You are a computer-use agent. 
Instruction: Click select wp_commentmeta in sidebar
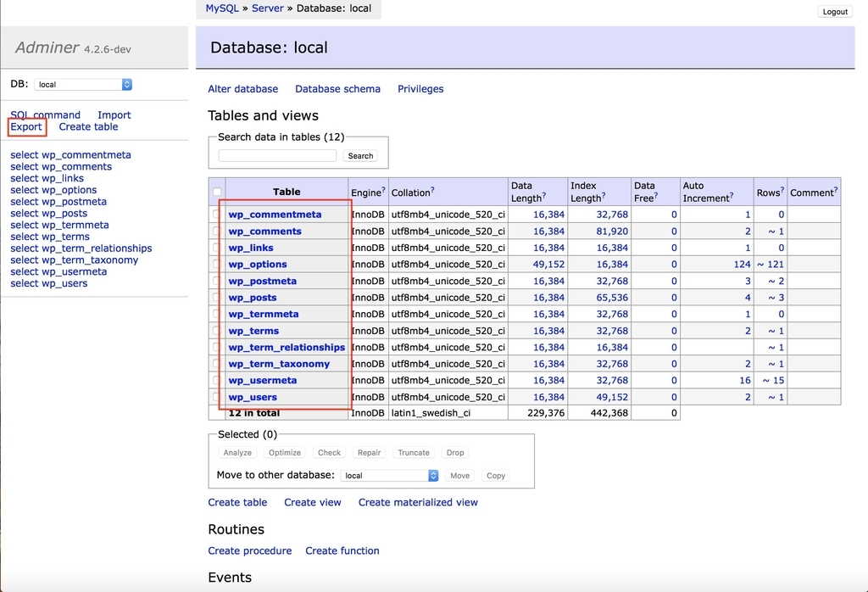[71, 155]
